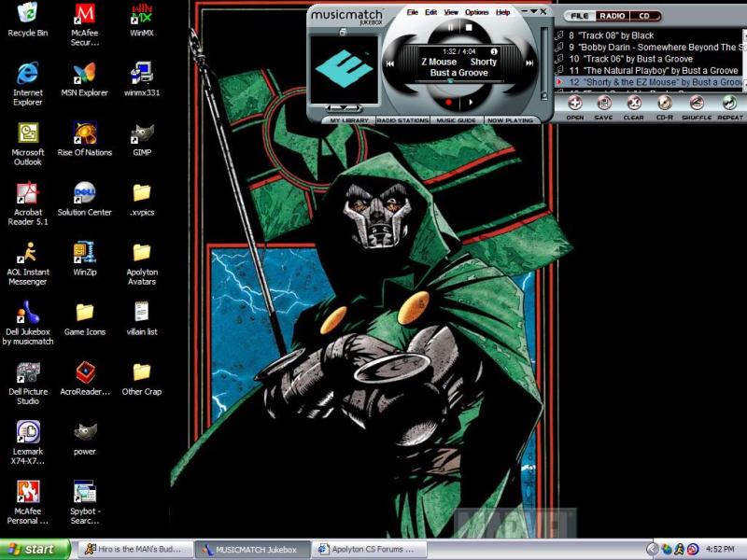The image size is (747, 560).
Task: Open the CD-R burn icon
Action: [x=665, y=104]
